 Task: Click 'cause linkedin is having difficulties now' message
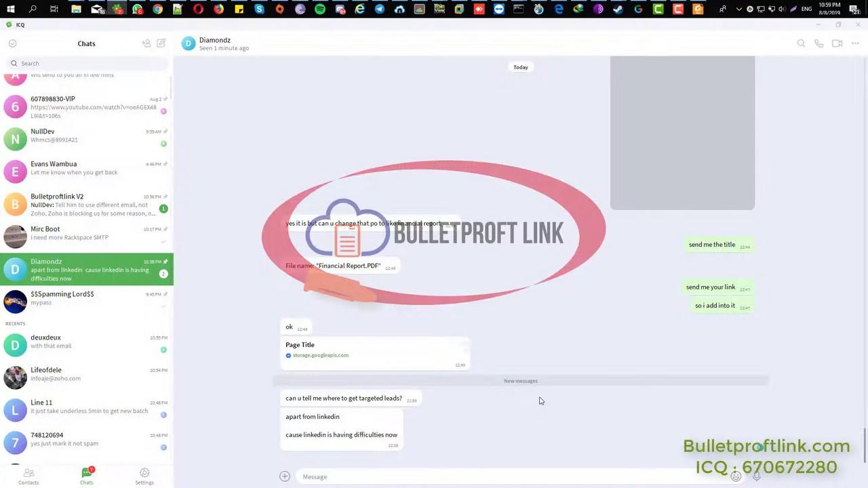[x=341, y=435]
